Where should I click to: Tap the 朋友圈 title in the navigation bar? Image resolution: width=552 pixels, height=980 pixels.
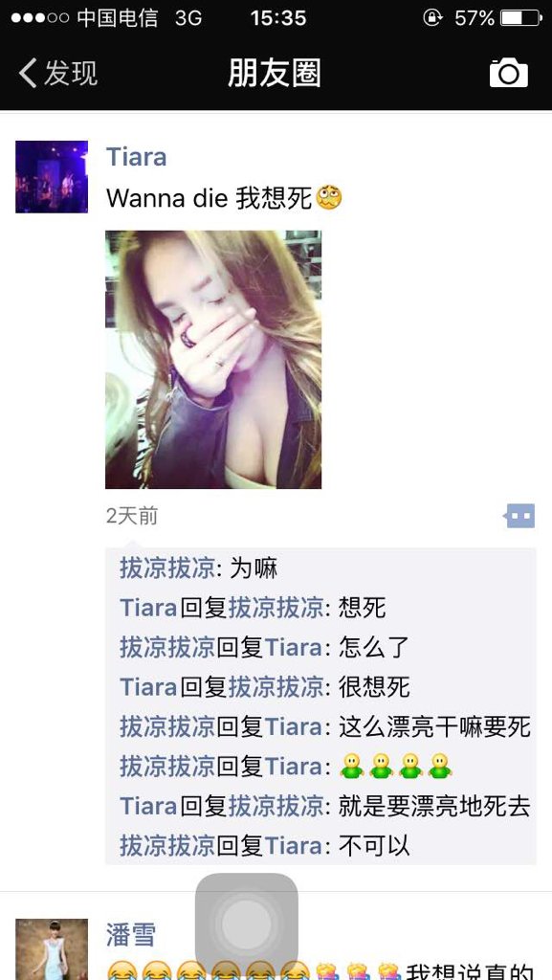(x=275, y=73)
